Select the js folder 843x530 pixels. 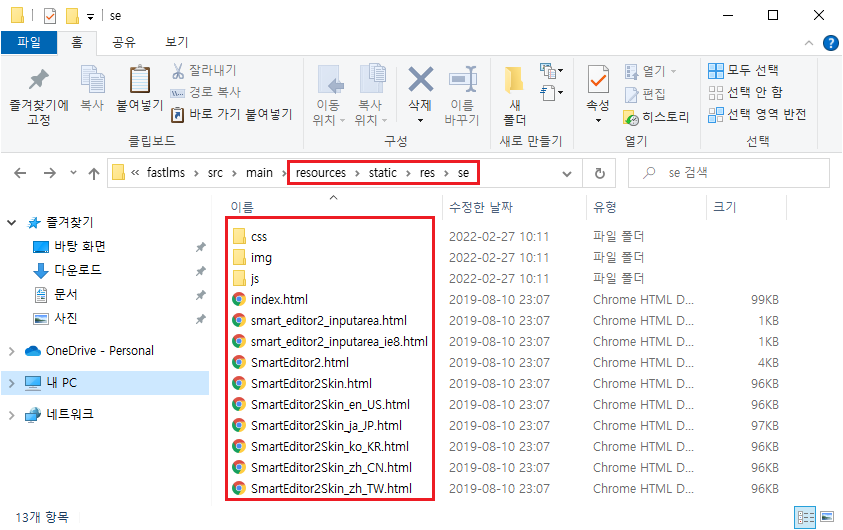point(254,278)
